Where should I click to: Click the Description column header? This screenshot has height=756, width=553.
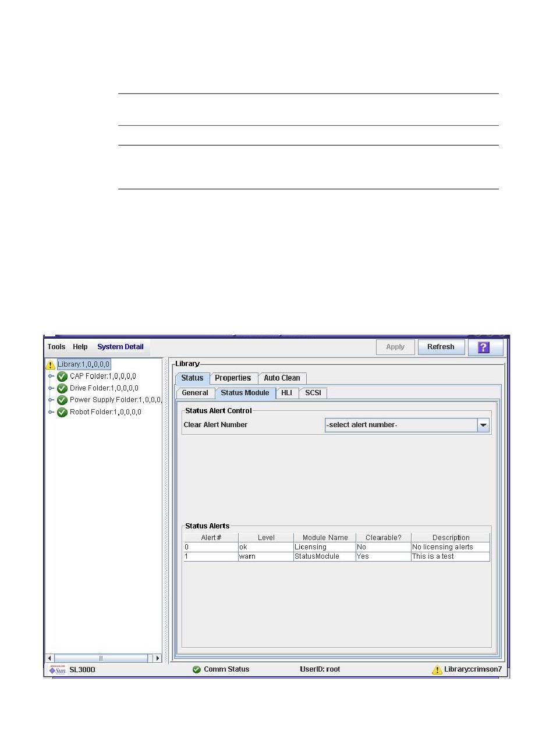pos(451,538)
